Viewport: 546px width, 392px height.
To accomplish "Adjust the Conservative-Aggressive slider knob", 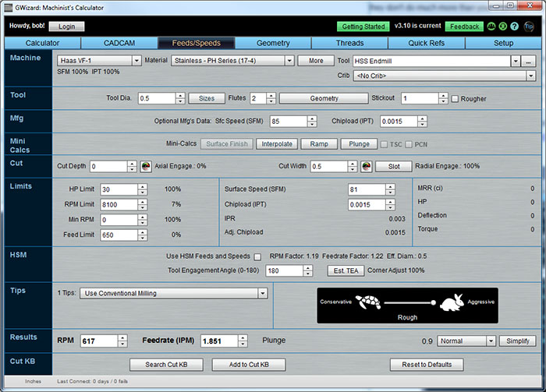I will [x=433, y=302].
